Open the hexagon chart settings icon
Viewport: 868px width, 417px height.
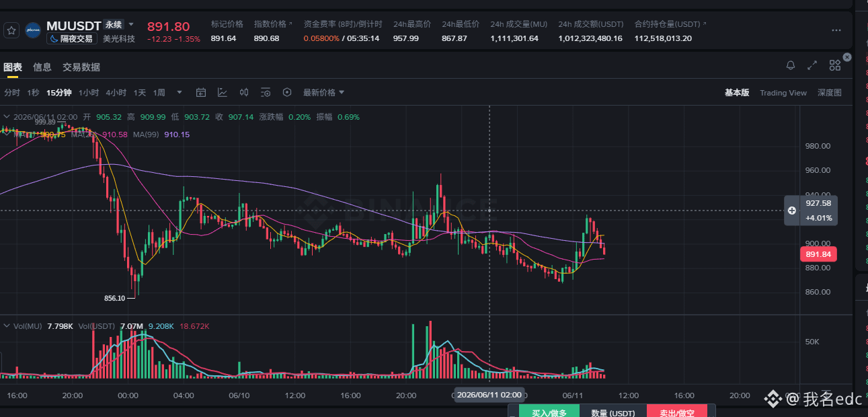coord(287,92)
